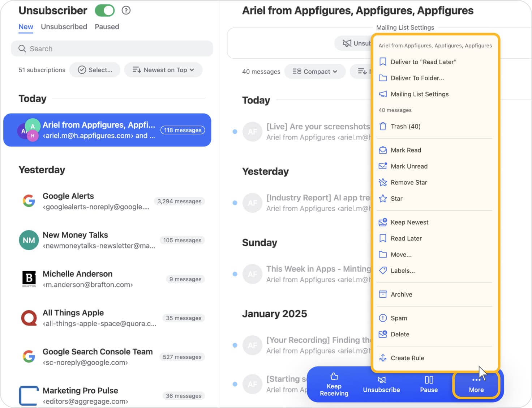
Task: Click the Archive box icon
Action: (383, 294)
